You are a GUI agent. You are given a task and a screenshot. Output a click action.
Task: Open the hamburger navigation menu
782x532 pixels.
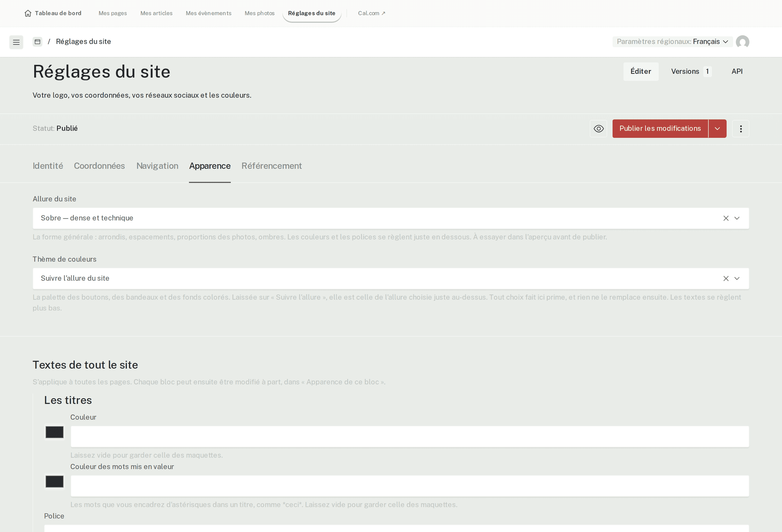pyautogui.click(x=16, y=42)
